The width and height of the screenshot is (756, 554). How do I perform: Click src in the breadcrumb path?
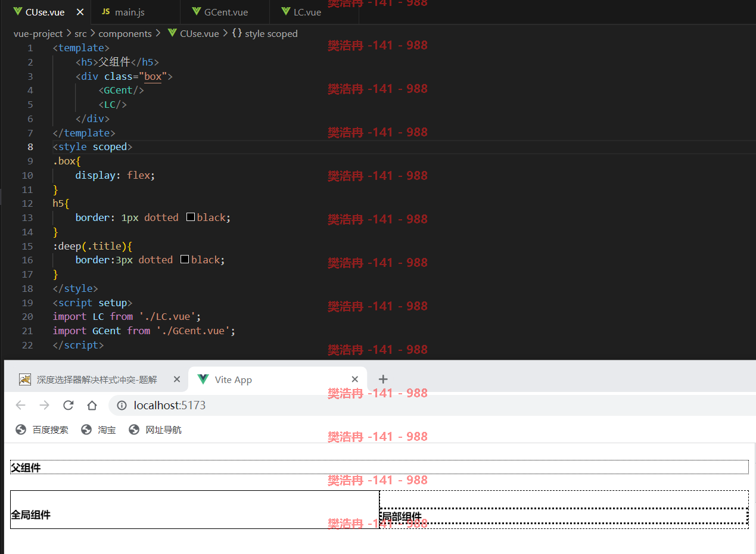80,34
